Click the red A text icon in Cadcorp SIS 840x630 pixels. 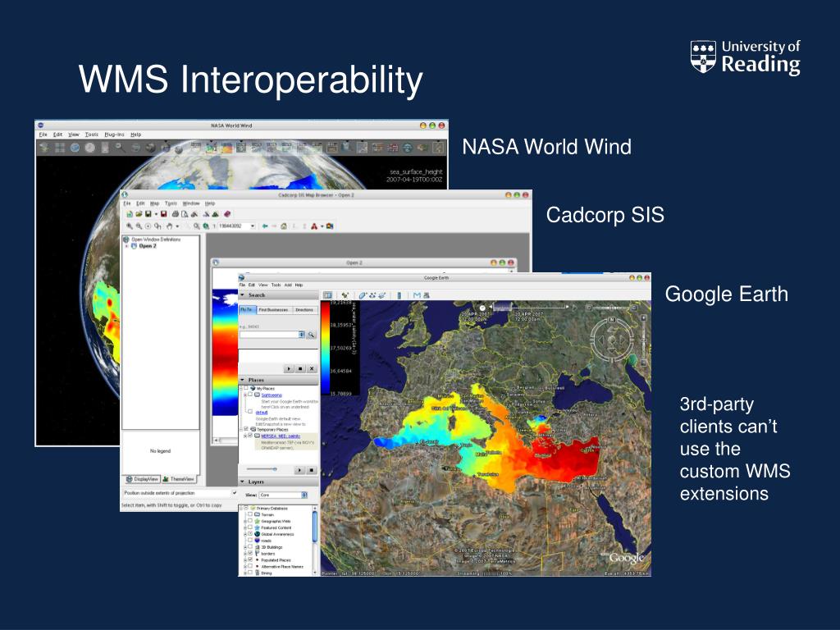[314, 226]
